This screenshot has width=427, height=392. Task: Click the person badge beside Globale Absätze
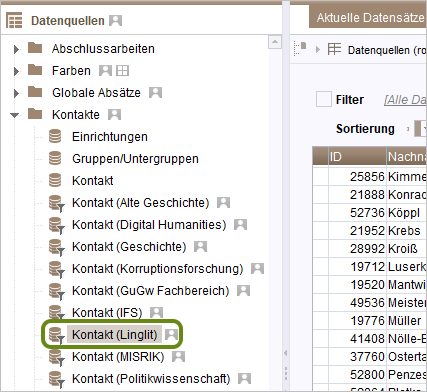[x=155, y=93]
